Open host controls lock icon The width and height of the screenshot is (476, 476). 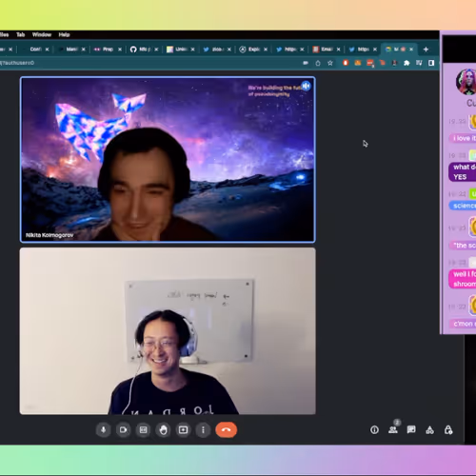448,430
